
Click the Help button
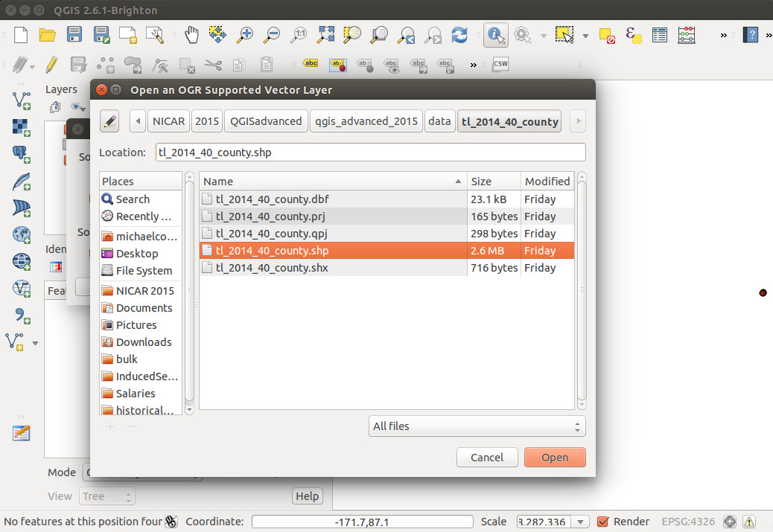coord(307,496)
